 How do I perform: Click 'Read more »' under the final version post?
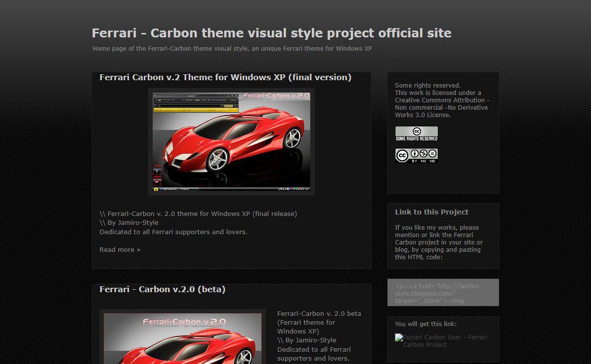[120, 249]
